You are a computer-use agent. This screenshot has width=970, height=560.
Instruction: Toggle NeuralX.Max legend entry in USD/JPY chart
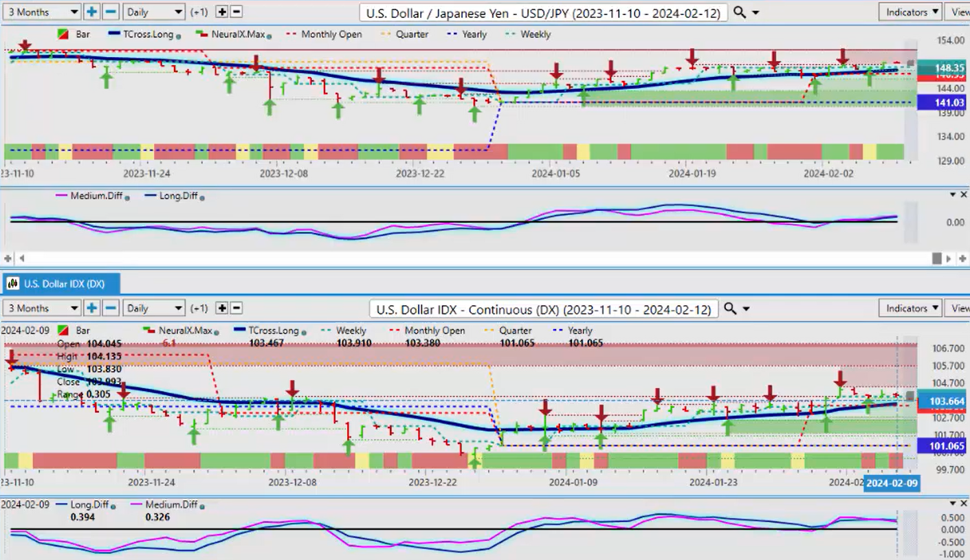point(232,34)
